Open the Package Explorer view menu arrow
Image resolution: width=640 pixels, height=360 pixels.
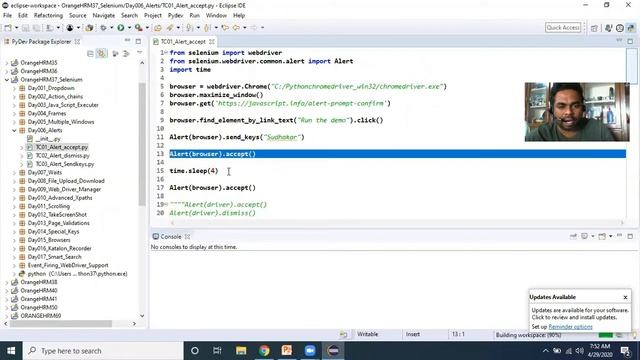(140, 53)
